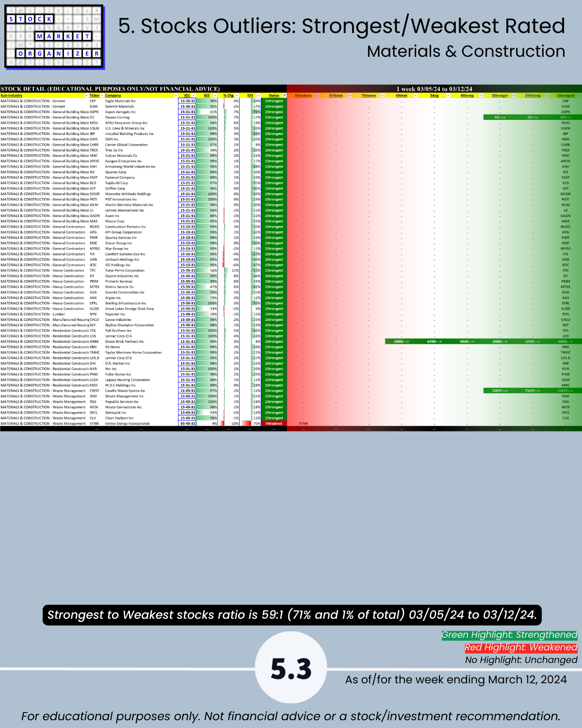
Task: Open the 1Strongest column filter dropdown
Action: coord(579,96)
